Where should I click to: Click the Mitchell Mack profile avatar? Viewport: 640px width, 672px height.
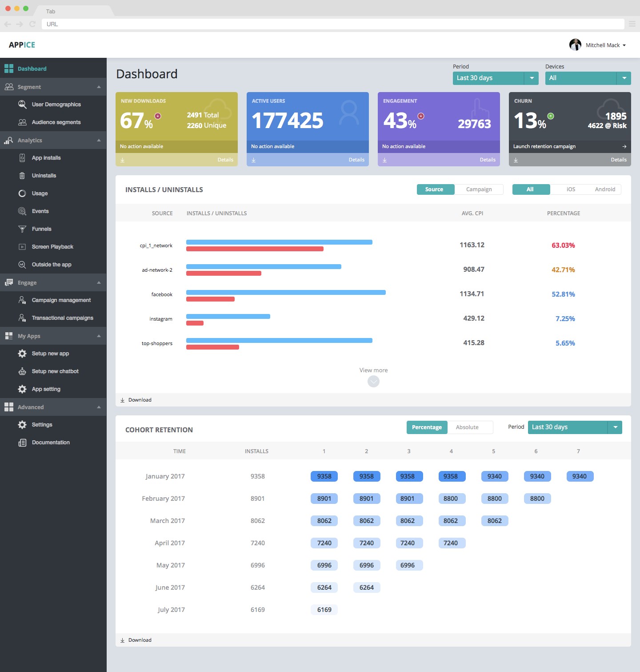[575, 44]
